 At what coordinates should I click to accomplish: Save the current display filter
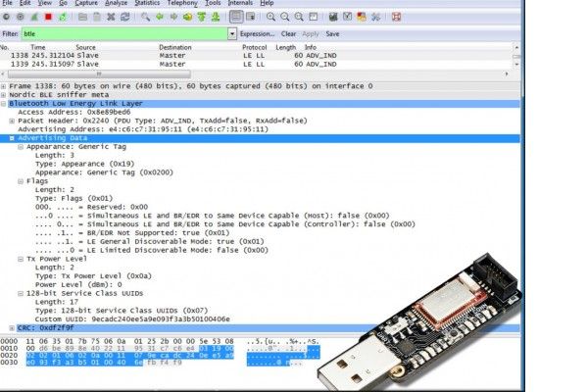click(x=332, y=33)
